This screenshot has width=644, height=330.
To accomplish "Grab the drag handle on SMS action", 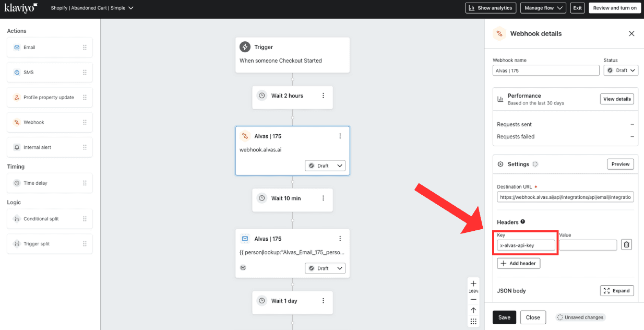I will (x=85, y=73).
